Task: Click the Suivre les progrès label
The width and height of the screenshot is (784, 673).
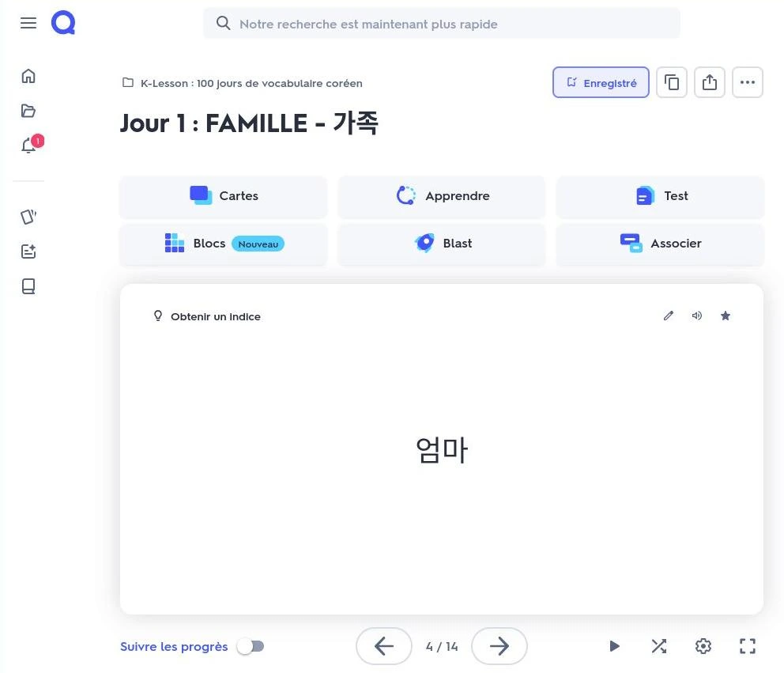Action: coord(174,646)
